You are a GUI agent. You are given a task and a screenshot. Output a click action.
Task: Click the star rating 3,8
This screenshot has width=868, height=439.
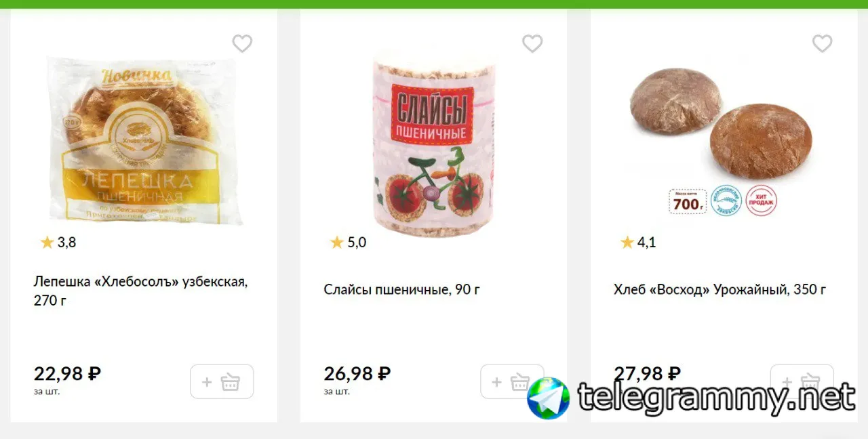(58, 243)
